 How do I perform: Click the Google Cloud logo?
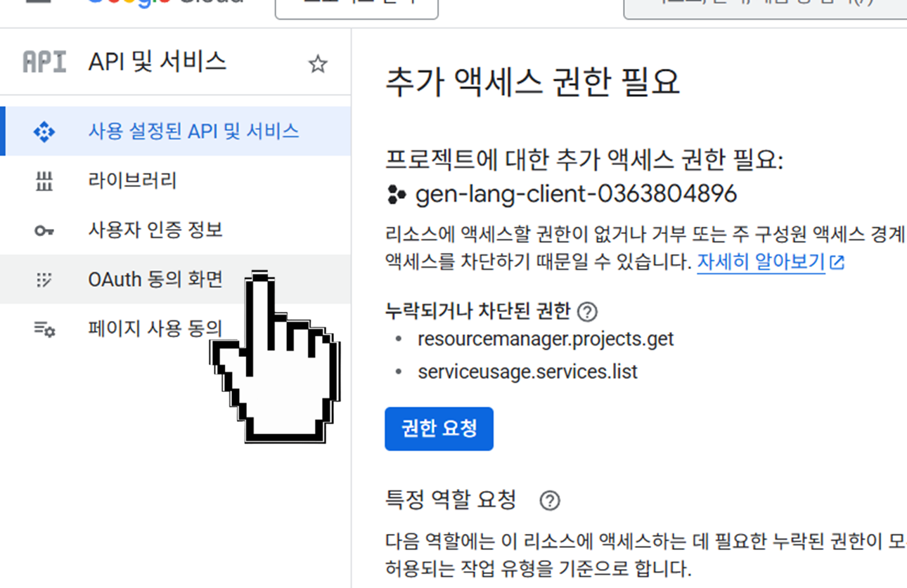click(x=165, y=4)
